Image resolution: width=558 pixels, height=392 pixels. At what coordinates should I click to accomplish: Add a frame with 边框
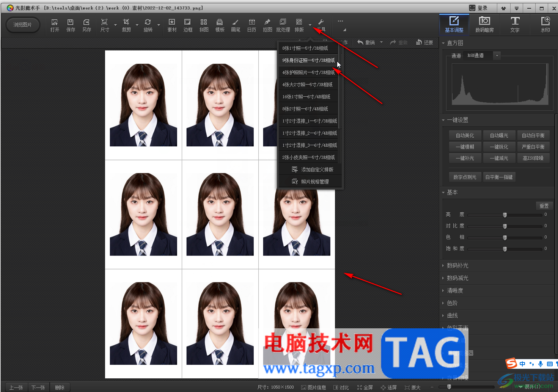point(188,25)
